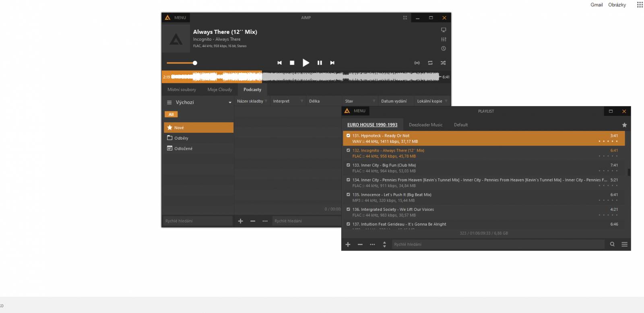The image size is (644, 313).
Task: Uncheck track 136 Intergrated Society
Action: 349,209
